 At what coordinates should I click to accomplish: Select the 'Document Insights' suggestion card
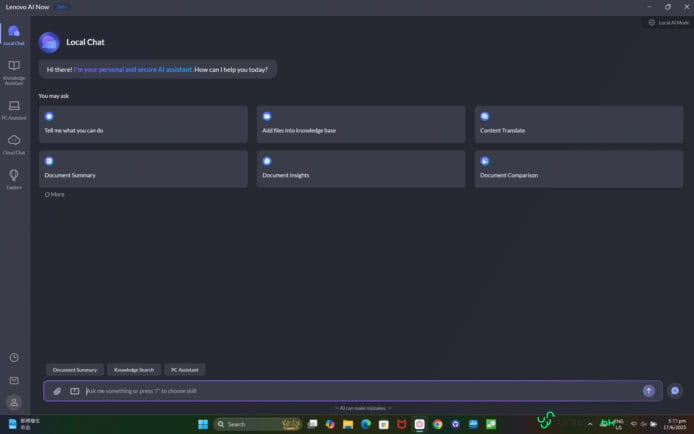pyautogui.click(x=361, y=169)
